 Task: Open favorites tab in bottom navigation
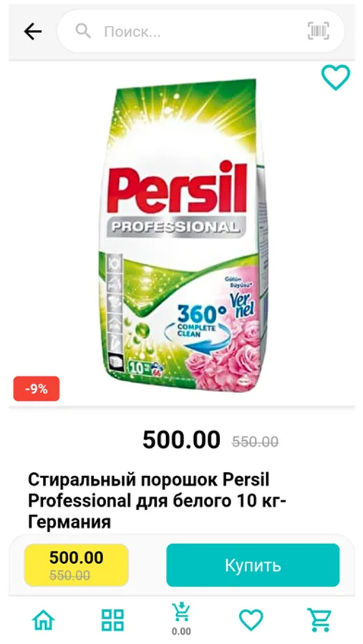click(x=251, y=620)
